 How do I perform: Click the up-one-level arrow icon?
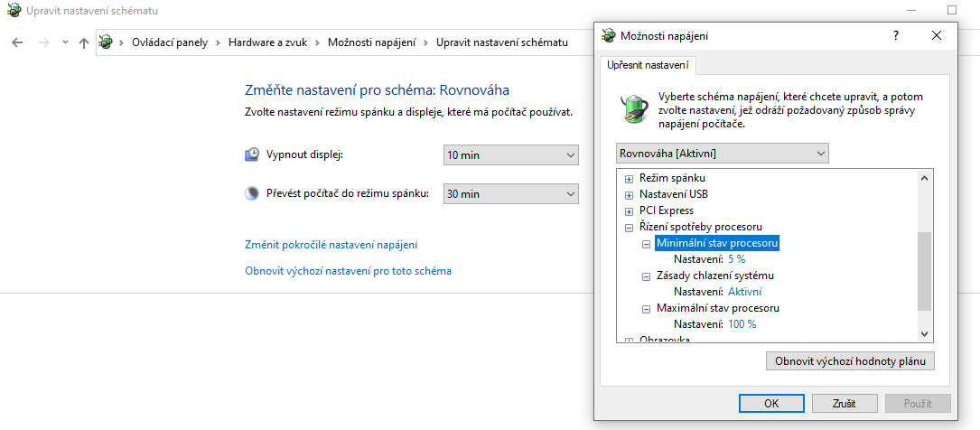coord(84,42)
